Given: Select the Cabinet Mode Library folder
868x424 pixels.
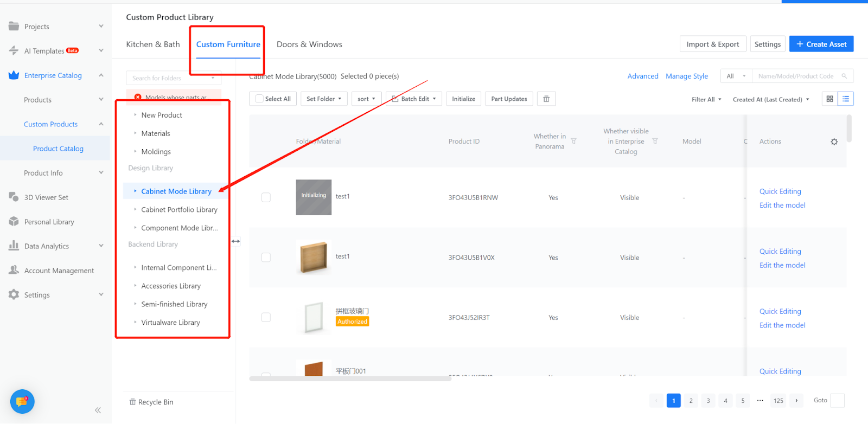Looking at the screenshot, I should [176, 191].
